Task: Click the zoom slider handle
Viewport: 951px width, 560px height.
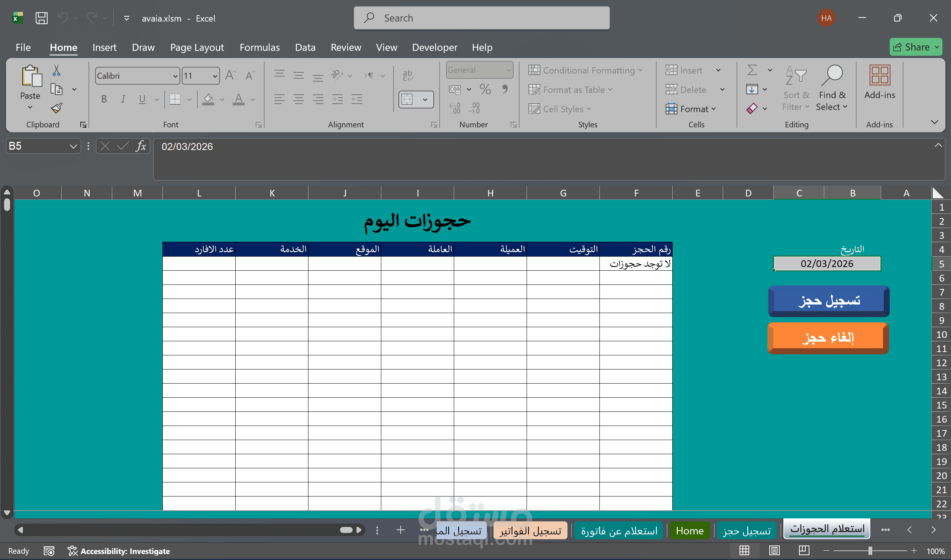Action: pos(870,551)
